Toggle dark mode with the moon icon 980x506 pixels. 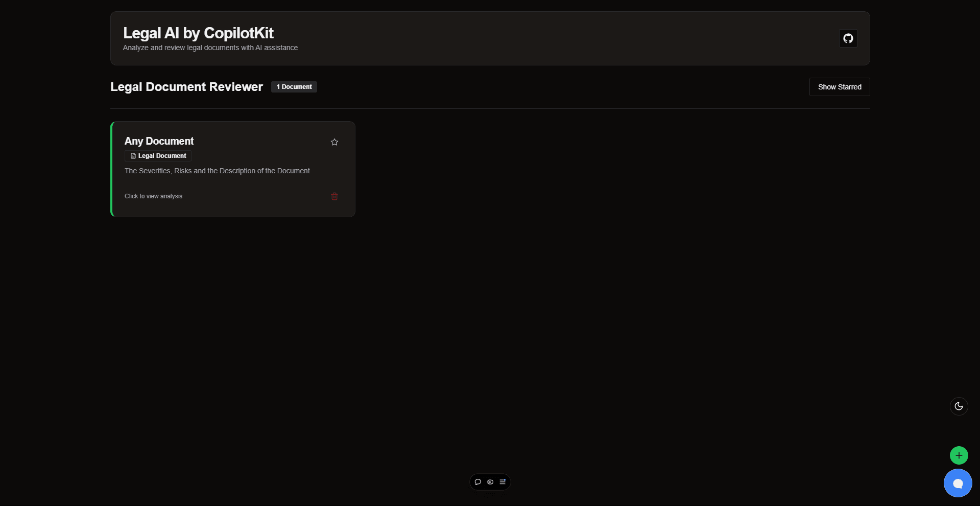click(959, 406)
